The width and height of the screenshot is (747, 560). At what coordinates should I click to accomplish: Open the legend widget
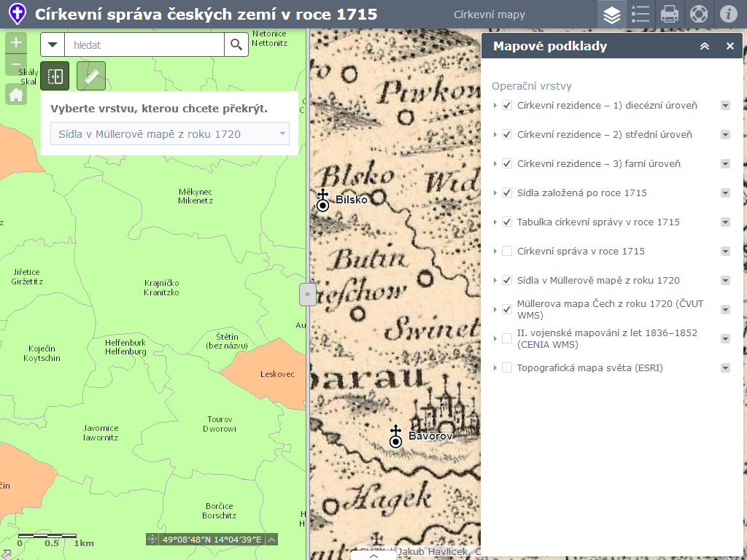(640, 15)
